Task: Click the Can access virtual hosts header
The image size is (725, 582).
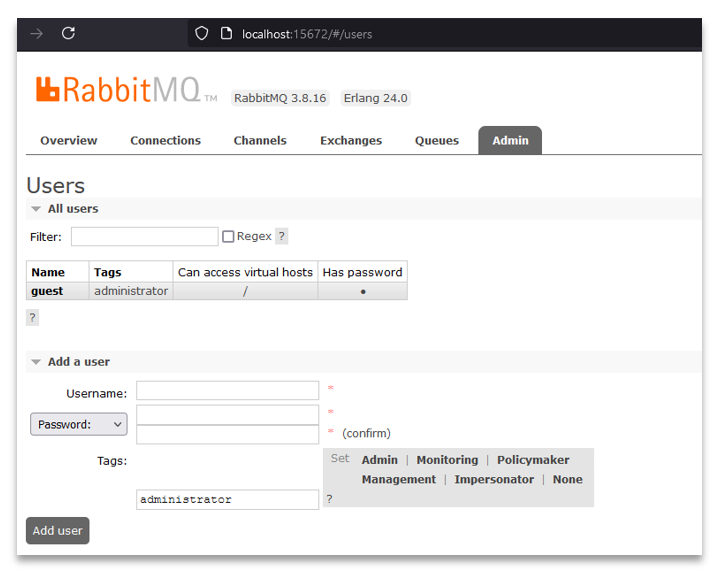Action: click(x=245, y=272)
